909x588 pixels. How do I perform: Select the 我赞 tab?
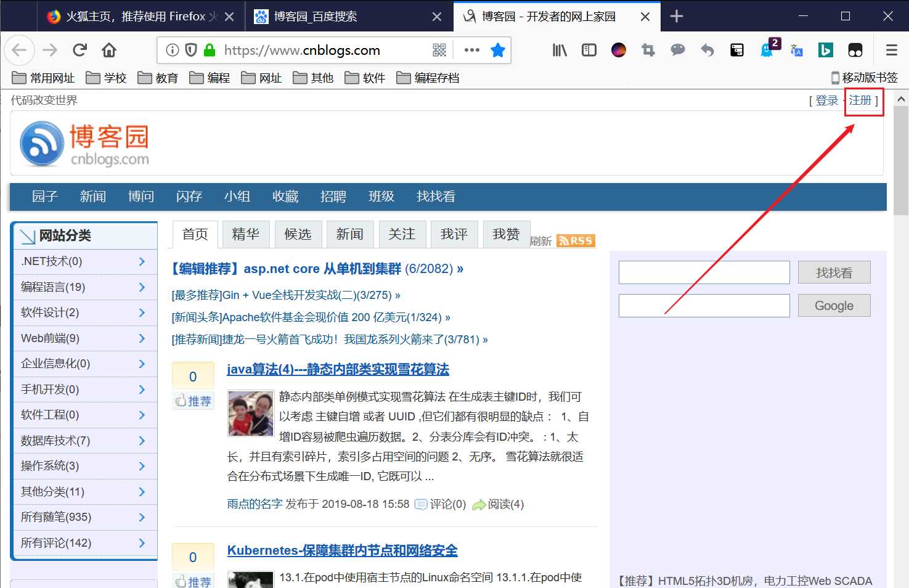point(506,234)
